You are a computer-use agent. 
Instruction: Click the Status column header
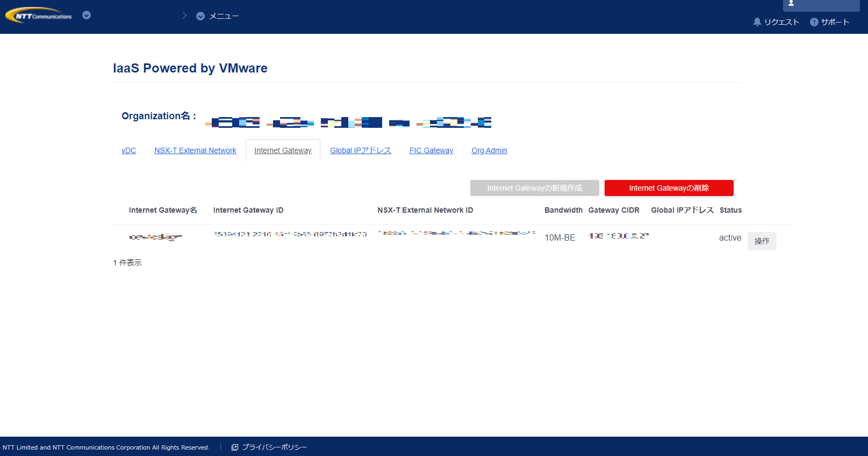point(731,210)
